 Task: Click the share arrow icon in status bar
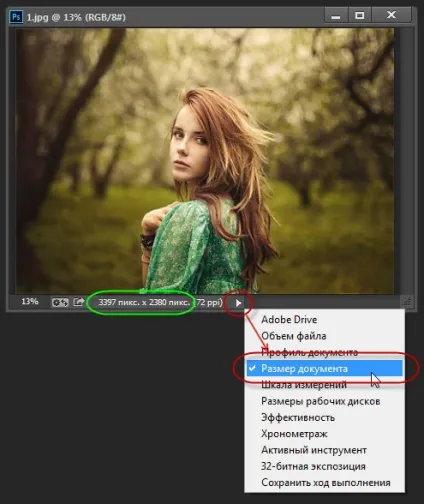point(79,302)
